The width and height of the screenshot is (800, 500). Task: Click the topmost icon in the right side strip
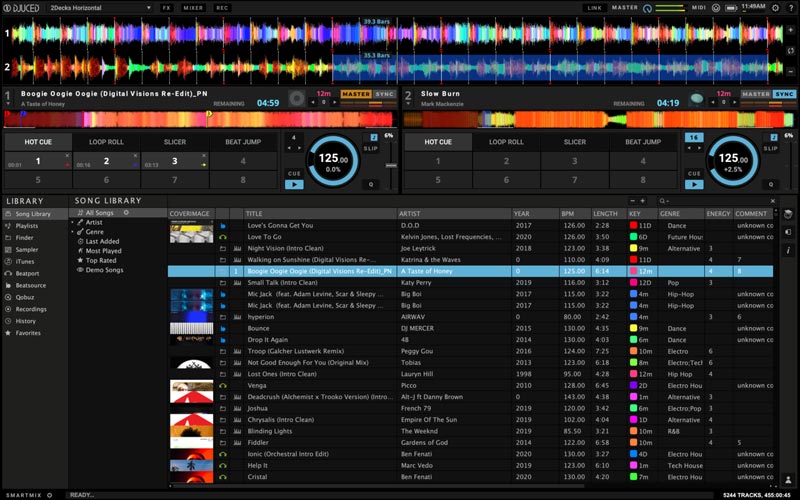[788, 214]
